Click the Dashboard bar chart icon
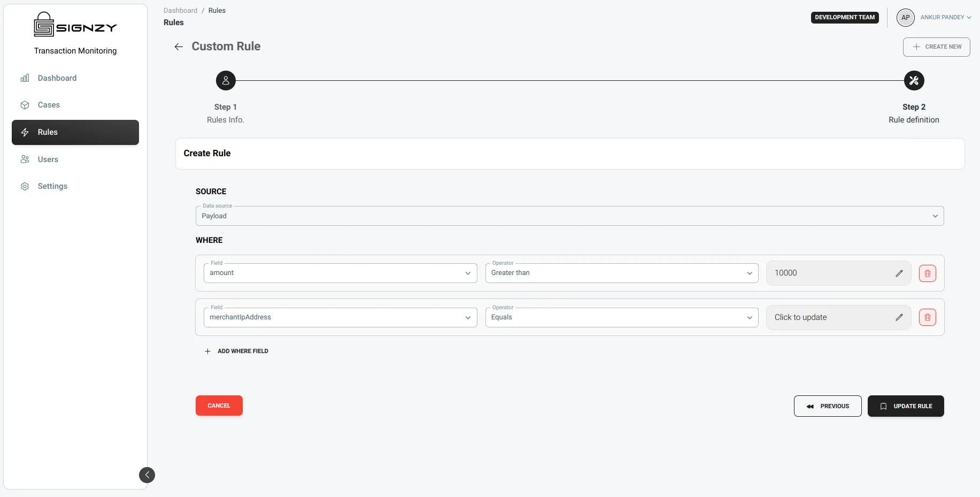 point(25,78)
